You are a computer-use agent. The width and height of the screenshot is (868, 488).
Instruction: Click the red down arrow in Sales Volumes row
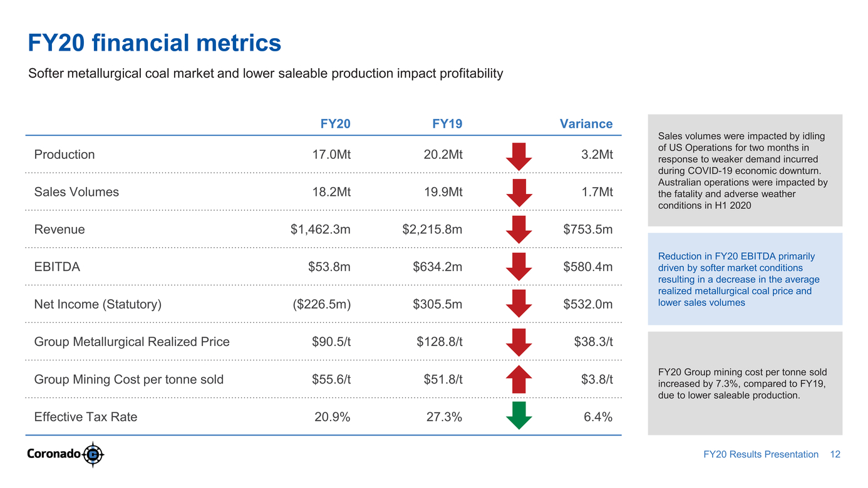pyautogui.click(x=519, y=193)
